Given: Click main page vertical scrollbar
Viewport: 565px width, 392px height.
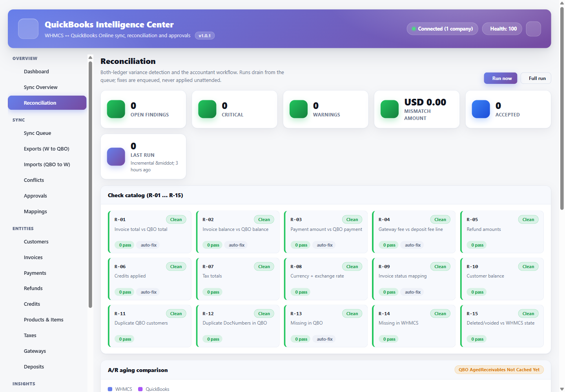Looking at the screenshot, I should pos(562,108).
